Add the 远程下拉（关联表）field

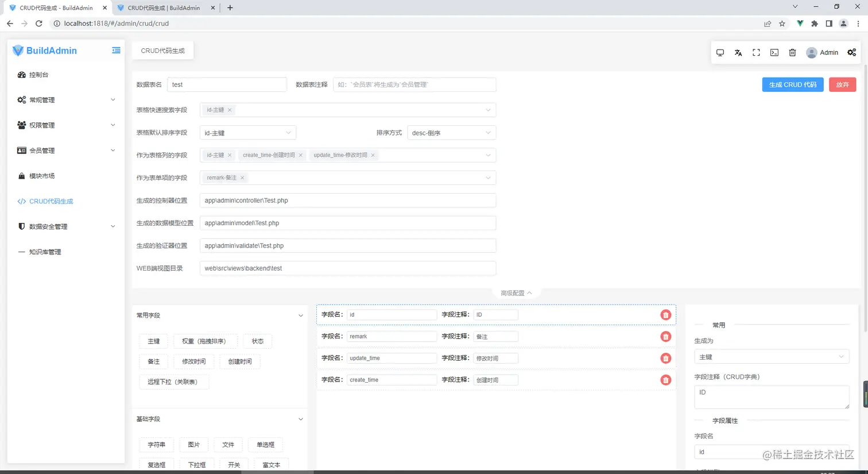click(173, 382)
